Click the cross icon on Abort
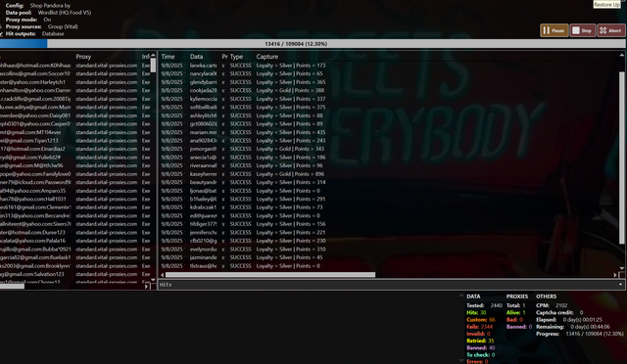This screenshot has width=627, height=364. coord(603,30)
